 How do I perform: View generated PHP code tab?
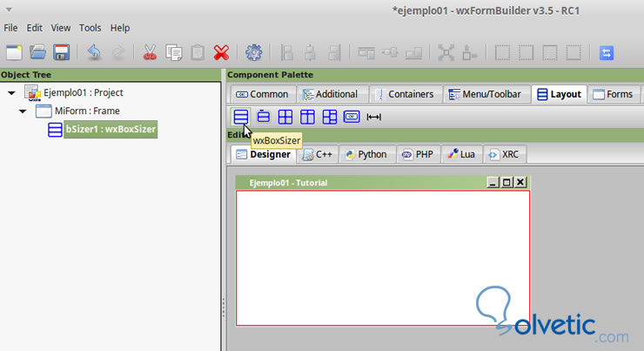[418, 154]
